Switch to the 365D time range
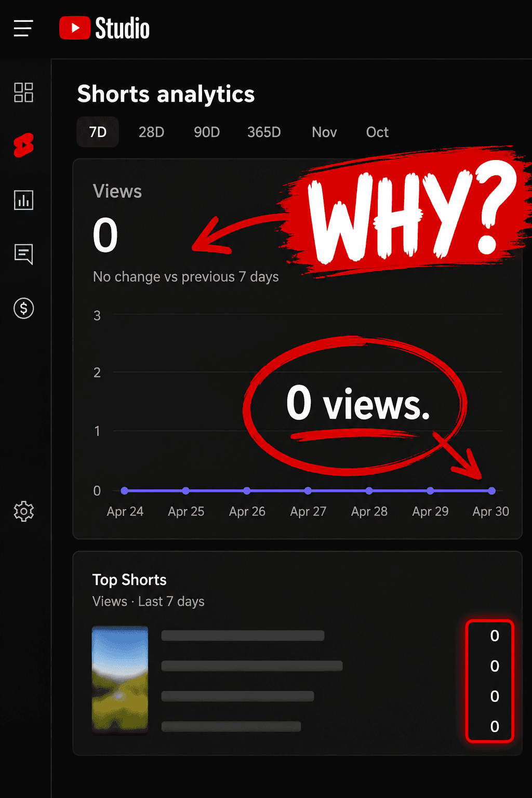The height and width of the screenshot is (798, 532). 264,132
